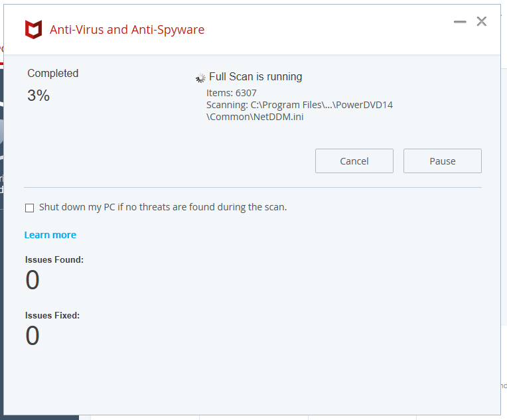507x420 pixels.
Task: Open the Learn more link
Action: coord(50,235)
